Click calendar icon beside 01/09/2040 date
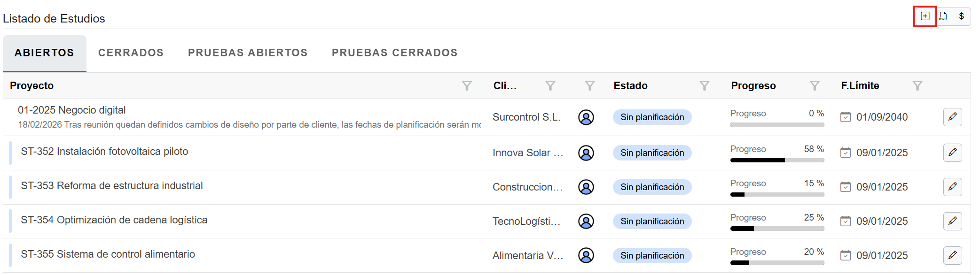The image size is (980, 275). click(x=845, y=117)
